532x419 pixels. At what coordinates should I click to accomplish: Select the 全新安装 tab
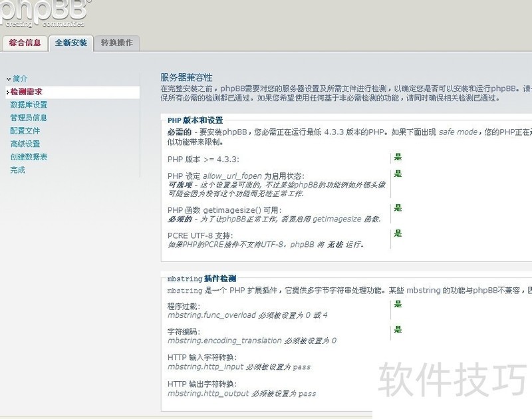coord(70,43)
